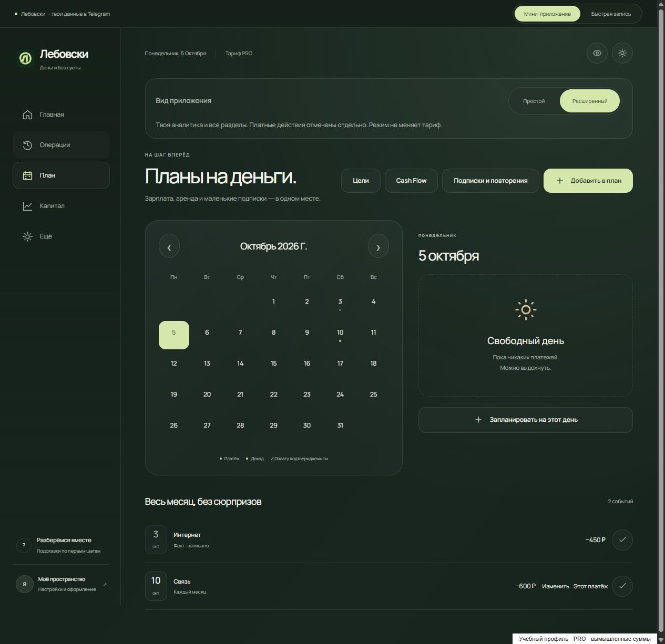The image size is (665, 644).
Task: Select day 1 in the calendar
Action: click(x=273, y=304)
